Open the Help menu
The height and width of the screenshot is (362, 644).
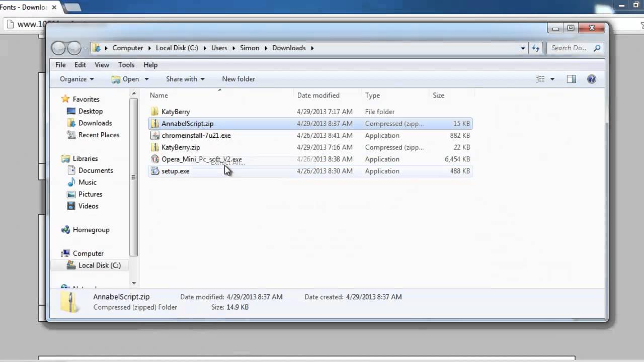(150, 65)
